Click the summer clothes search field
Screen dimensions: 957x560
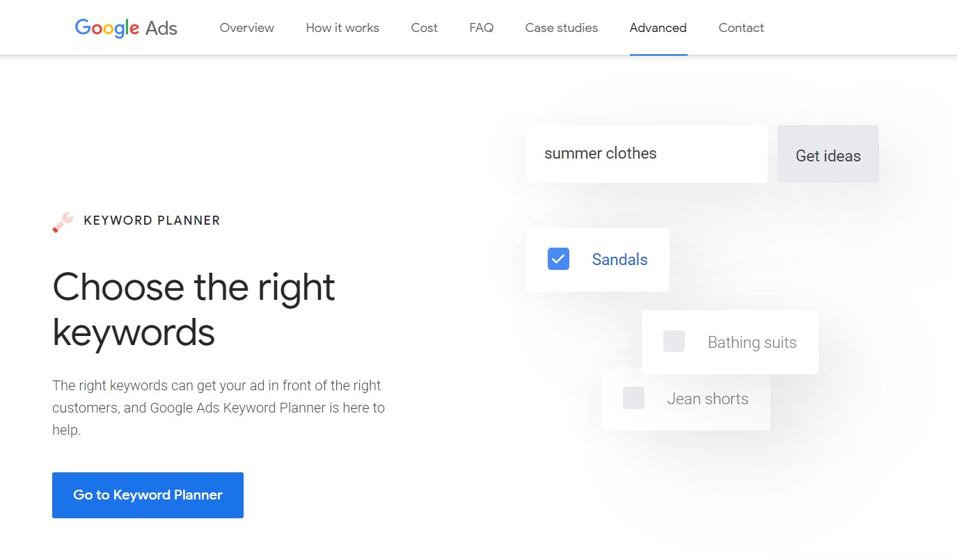(647, 154)
